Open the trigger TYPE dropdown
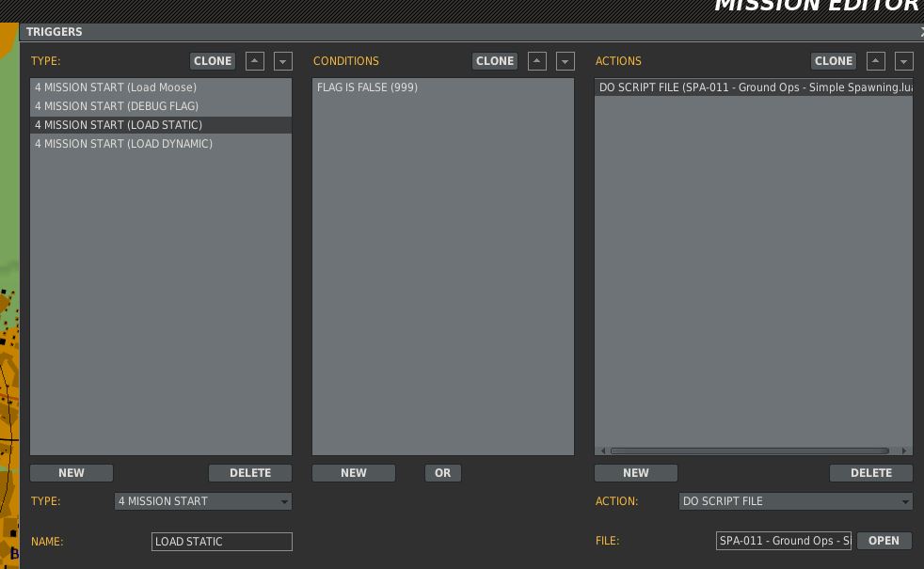The height and width of the screenshot is (569, 924). 203,501
